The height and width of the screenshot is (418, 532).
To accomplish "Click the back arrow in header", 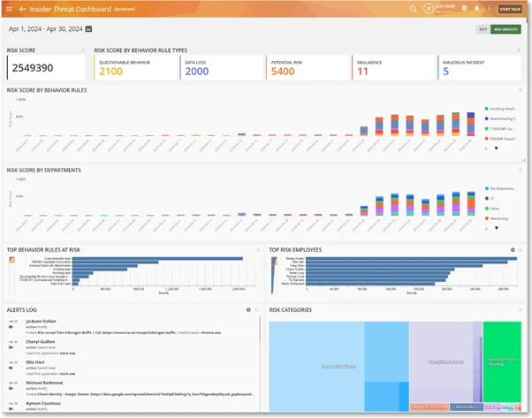I will (22, 9).
